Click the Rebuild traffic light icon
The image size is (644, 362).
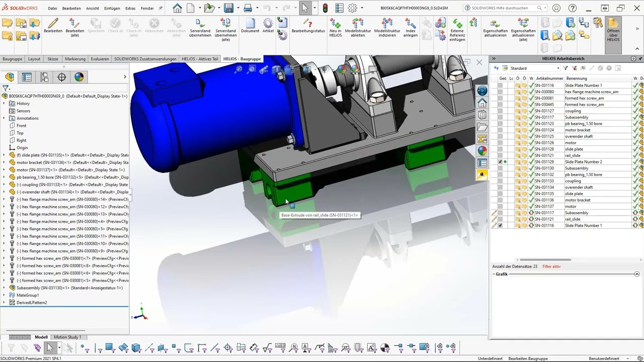pyautogui.click(x=325, y=8)
